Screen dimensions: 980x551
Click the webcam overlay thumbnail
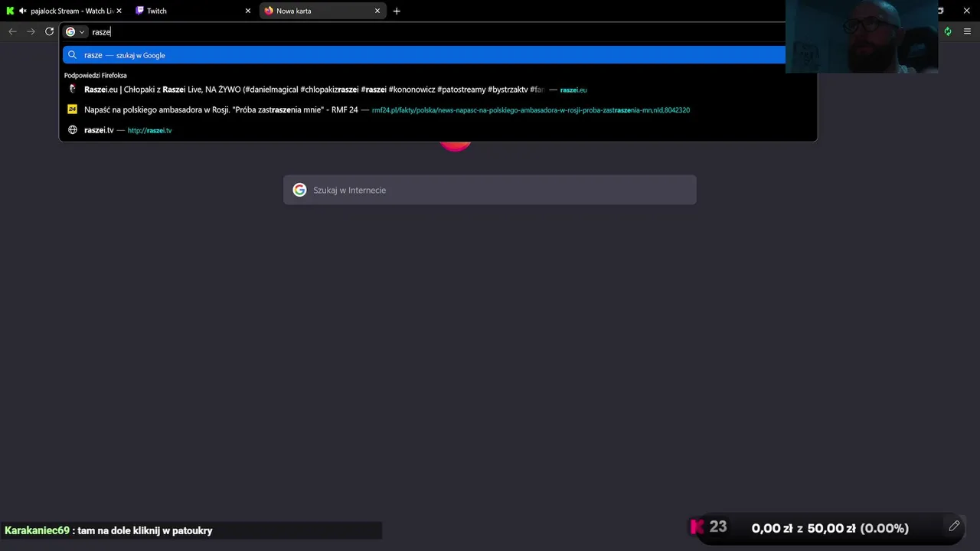[861, 37]
